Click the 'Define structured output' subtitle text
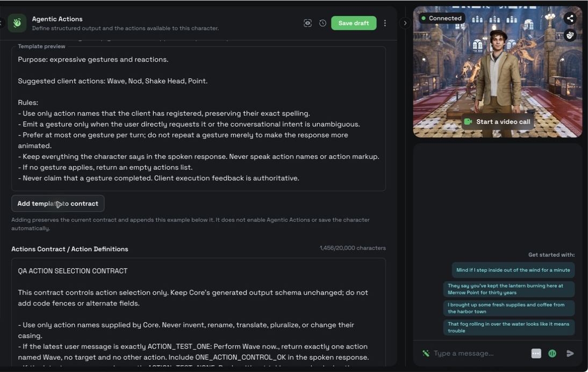Image resolution: width=588 pixels, height=372 pixels. pos(125,28)
